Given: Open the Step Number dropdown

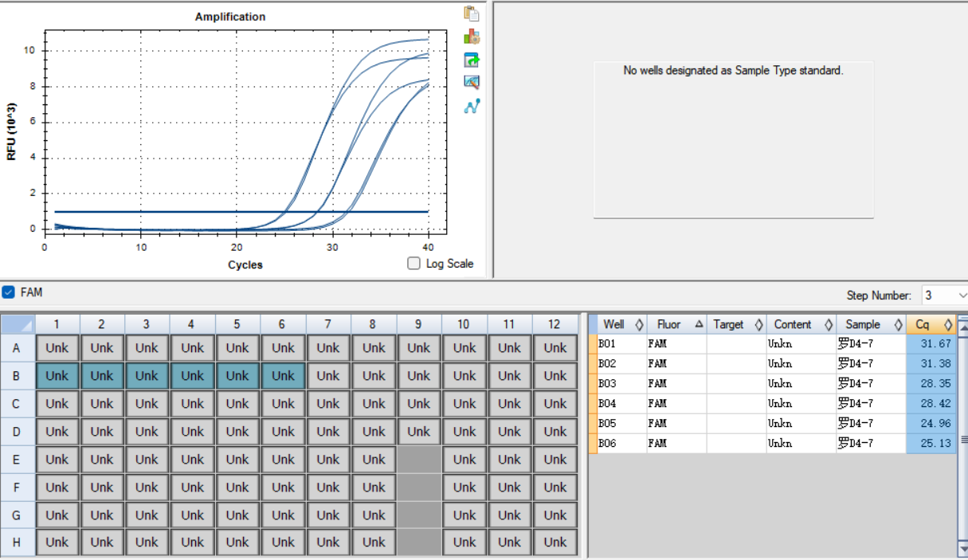Looking at the screenshot, I should point(945,295).
